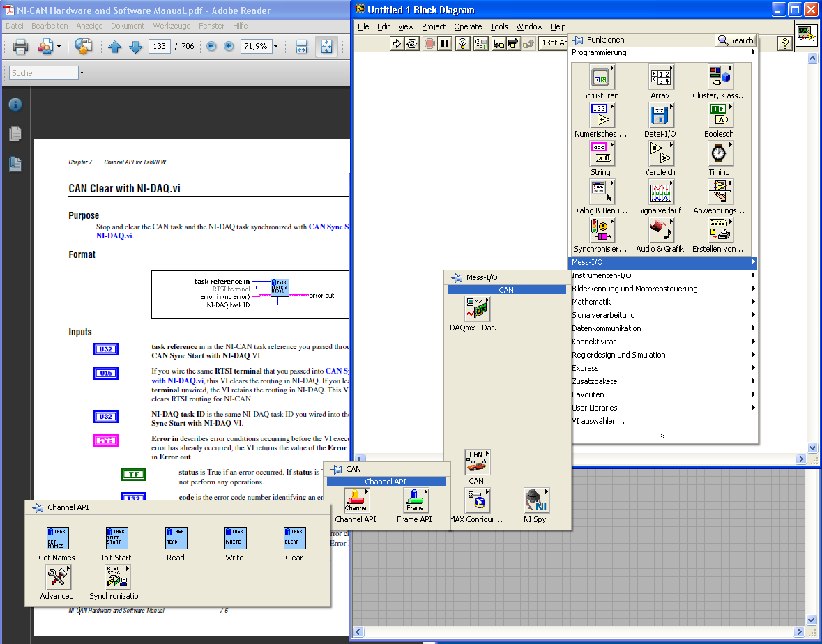This screenshot has height=644, width=822.
Task: Click the Print icon in Adobe Reader
Action: click(x=20, y=47)
